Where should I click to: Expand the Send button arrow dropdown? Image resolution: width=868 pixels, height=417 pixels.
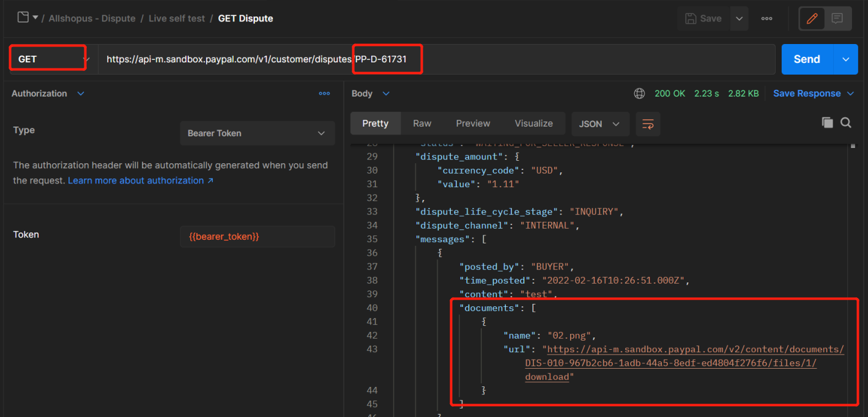click(x=846, y=59)
